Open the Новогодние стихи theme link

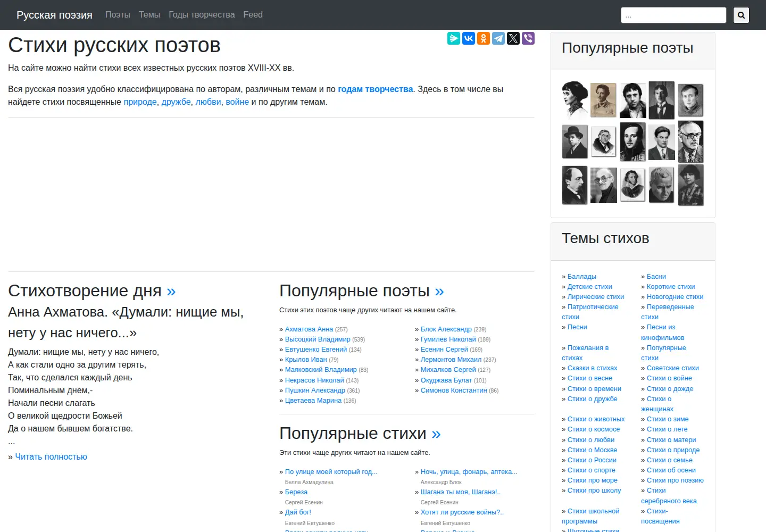tap(675, 297)
